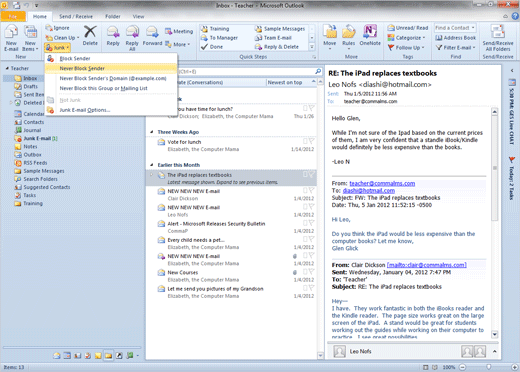Expand the To-Do bar arrow
This screenshot has height=372, width=520.
point(512,71)
